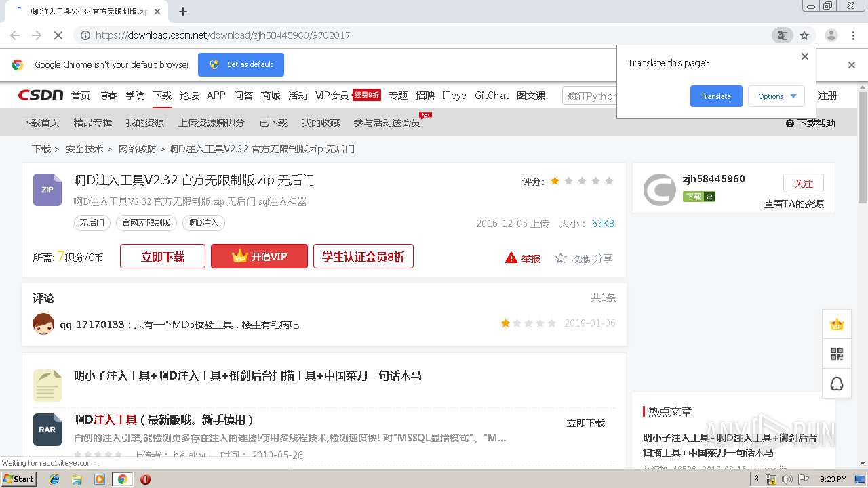This screenshot has height=488, width=868.
Task: Click the address bar URL
Action: [x=223, y=35]
